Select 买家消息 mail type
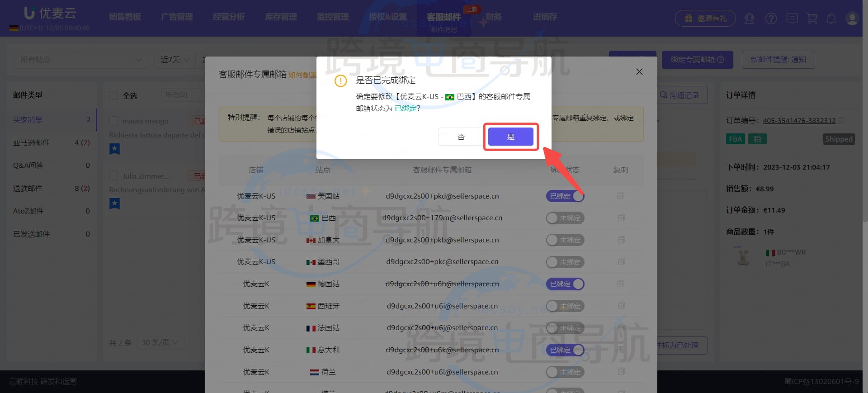This screenshot has height=393, width=868. (x=52, y=119)
